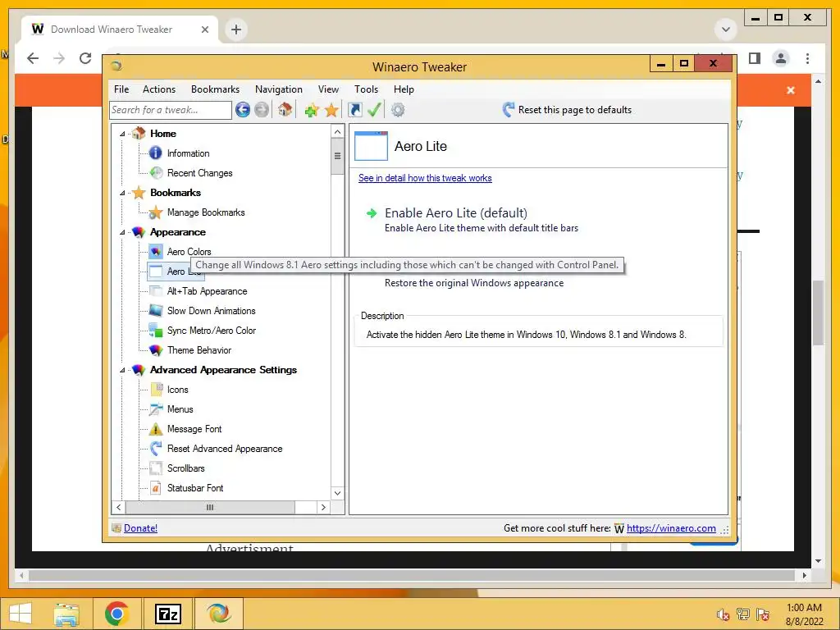Open Chrome from the taskbar

[116, 614]
